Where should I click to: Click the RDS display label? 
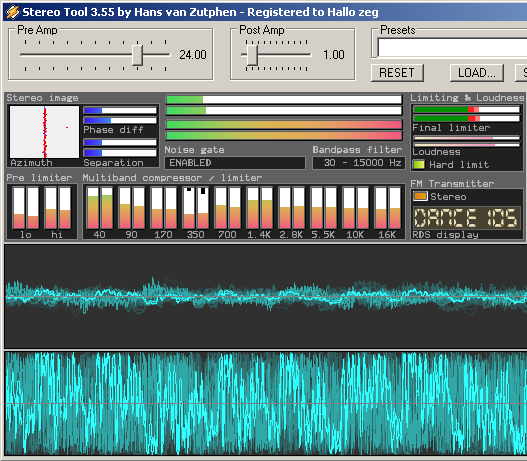point(445,235)
